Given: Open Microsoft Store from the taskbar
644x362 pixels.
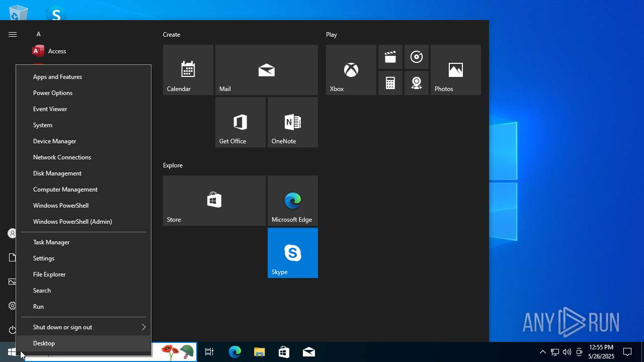Looking at the screenshot, I should pos(284,352).
